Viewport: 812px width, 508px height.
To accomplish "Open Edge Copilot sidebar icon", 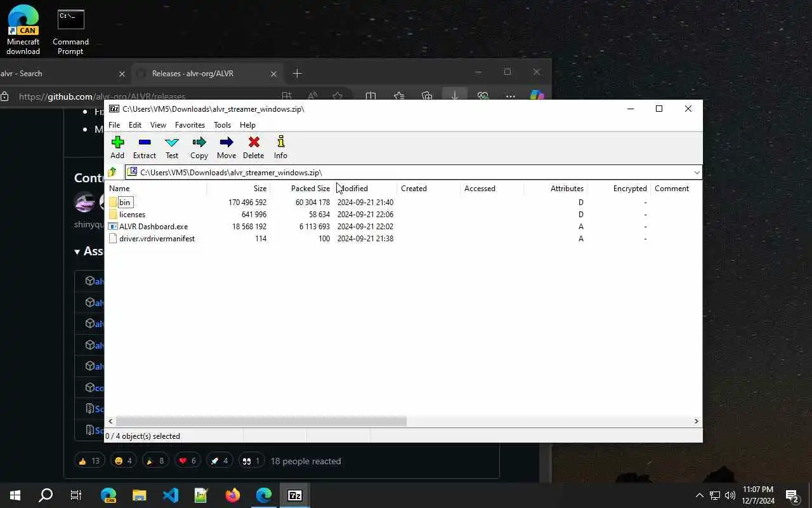I will pyautogui.click(x=537, y=96).
